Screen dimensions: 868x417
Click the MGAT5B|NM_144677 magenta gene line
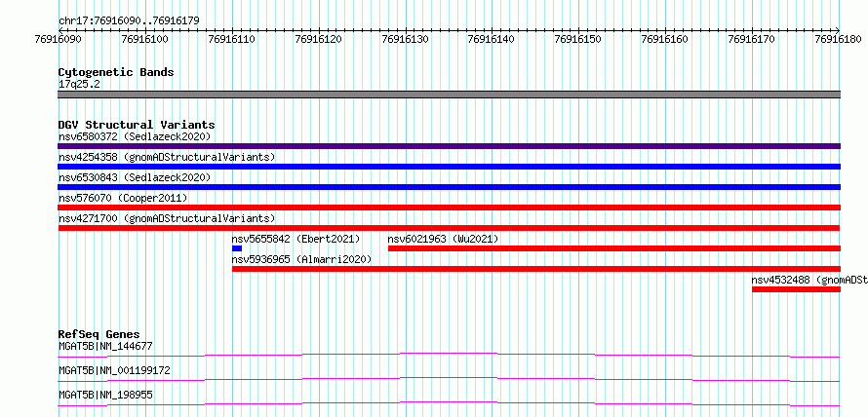pos(449,355)
